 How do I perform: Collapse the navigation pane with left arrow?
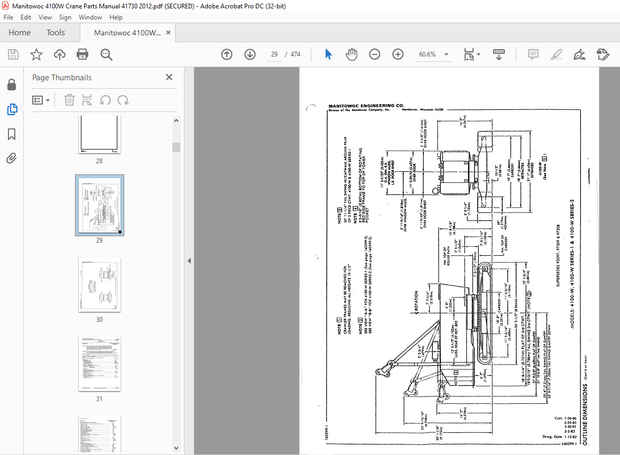189,261
